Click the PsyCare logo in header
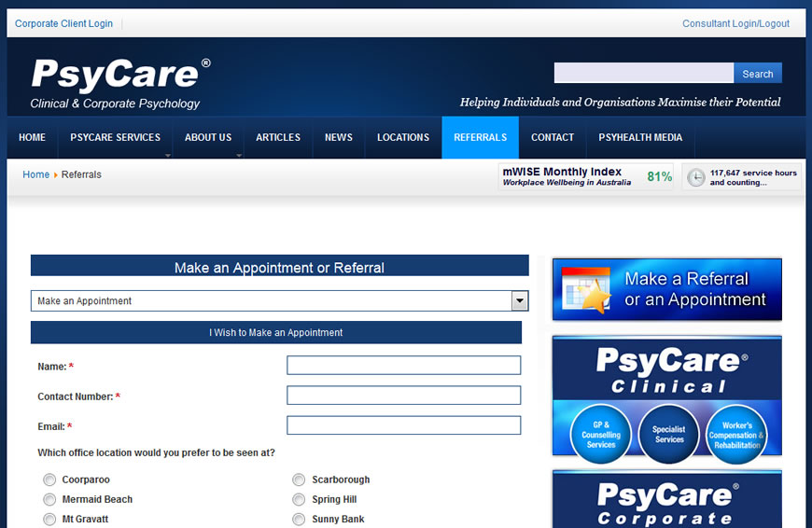812x528 pixels. click(x=120, y=83)
